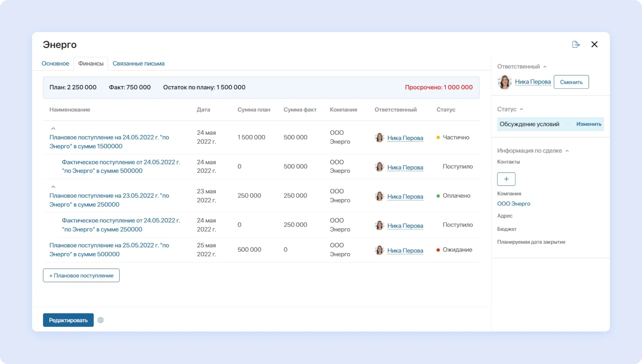Viewport: 642px width, 364px height.
Task: Click the red Ожидание status dot
Action: click(437, 250)
